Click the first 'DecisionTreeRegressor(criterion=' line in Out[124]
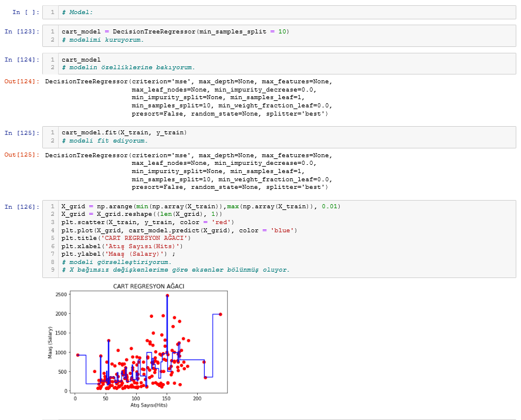This screenshot has width=521, height=420. [189, 82]
